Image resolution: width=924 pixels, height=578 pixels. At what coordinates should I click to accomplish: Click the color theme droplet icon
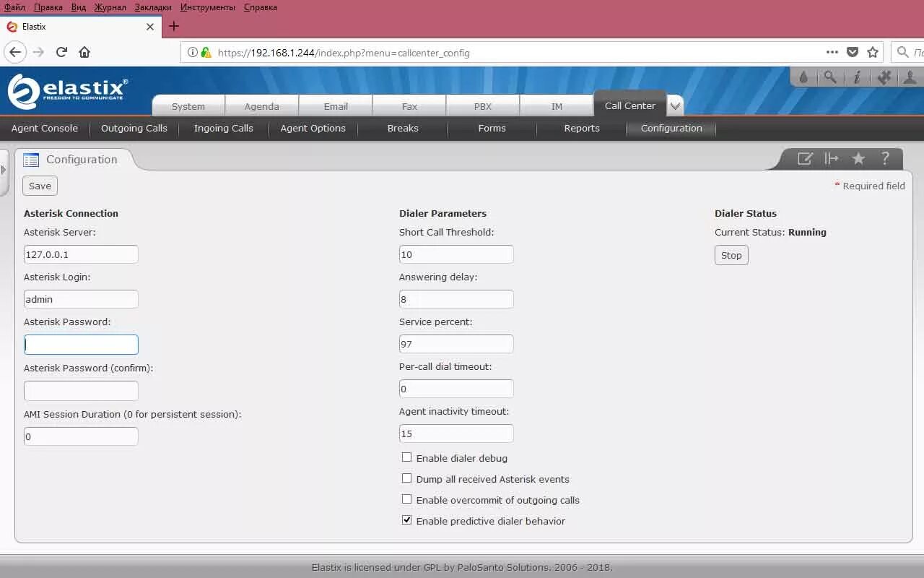click(803, 77)
